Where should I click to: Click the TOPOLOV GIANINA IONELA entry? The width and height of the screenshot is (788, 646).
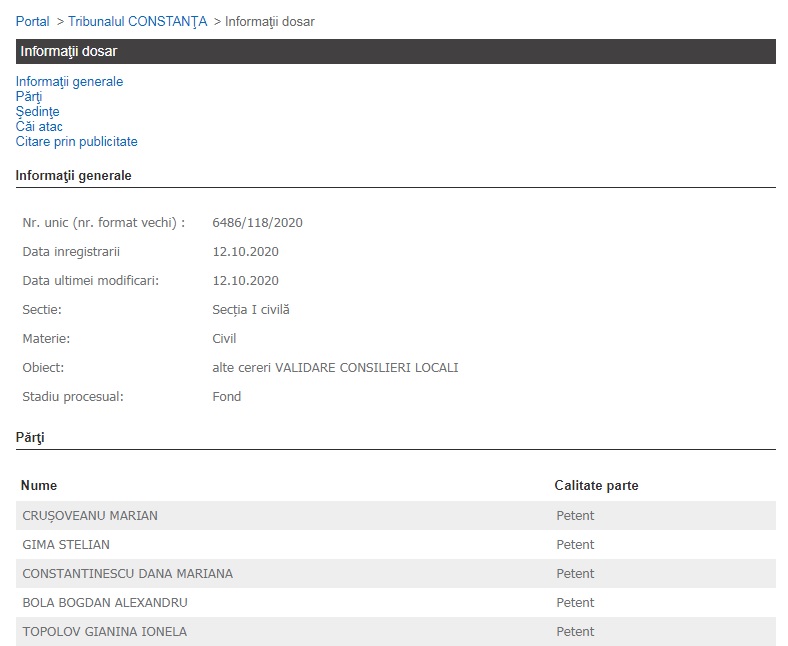pyautogui.click(x=104, y=632)
